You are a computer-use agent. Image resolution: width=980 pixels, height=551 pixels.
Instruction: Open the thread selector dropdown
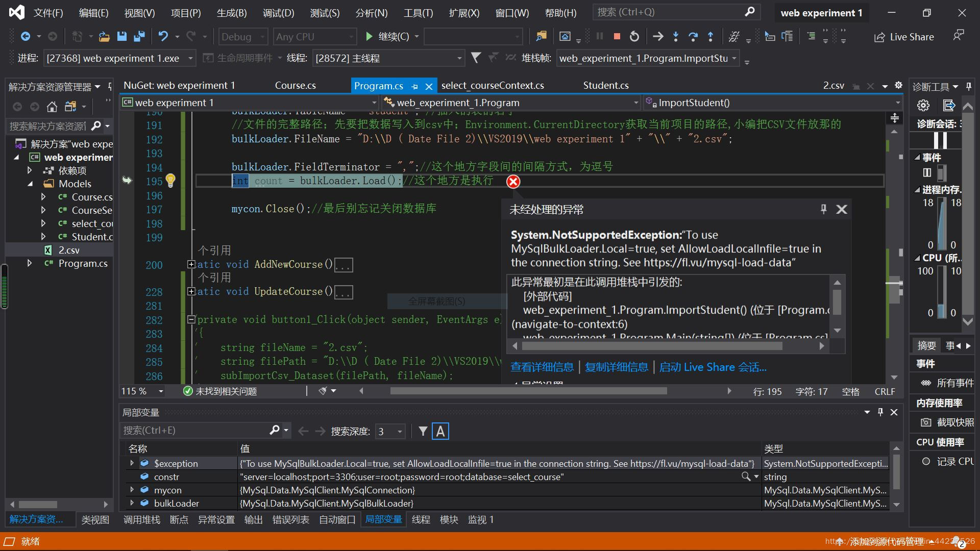[388, 58]
